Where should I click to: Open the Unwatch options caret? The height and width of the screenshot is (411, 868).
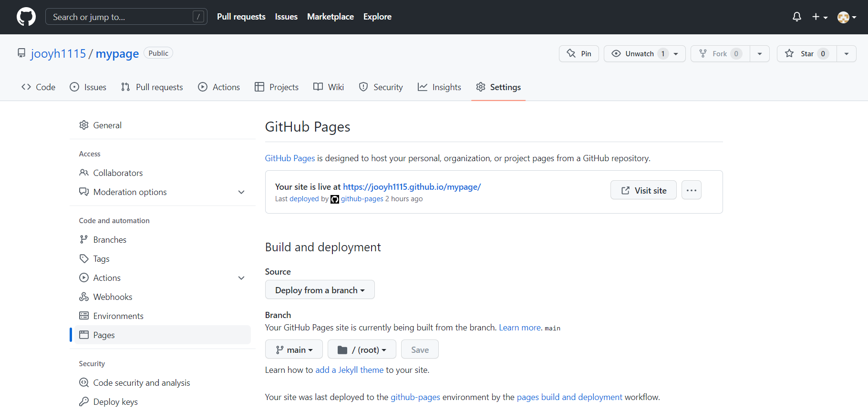click(676, 53)
